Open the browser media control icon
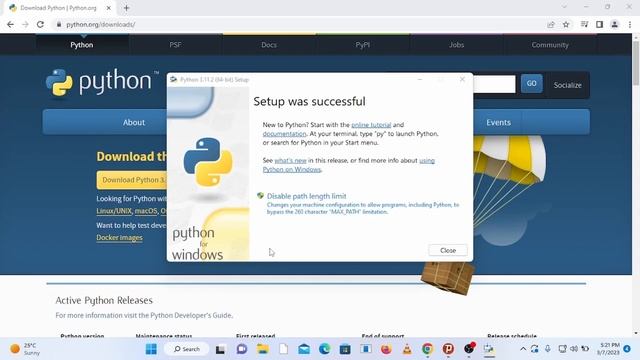This screenshot has width=640, height=360. pos(584,24)
